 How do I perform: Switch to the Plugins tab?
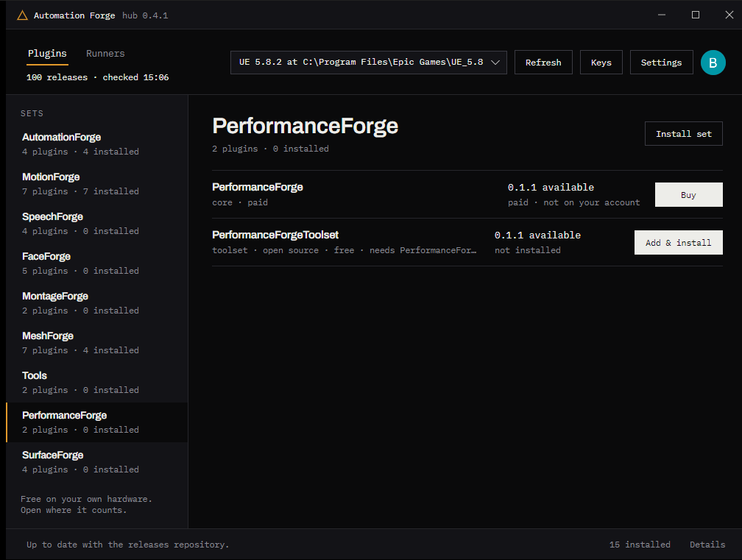point(47,54)
